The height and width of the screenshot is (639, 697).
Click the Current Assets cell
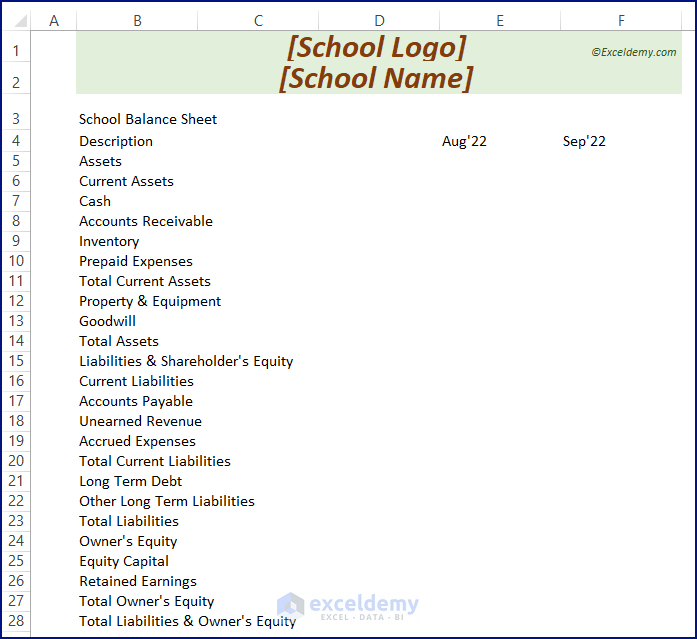[126, 181]
